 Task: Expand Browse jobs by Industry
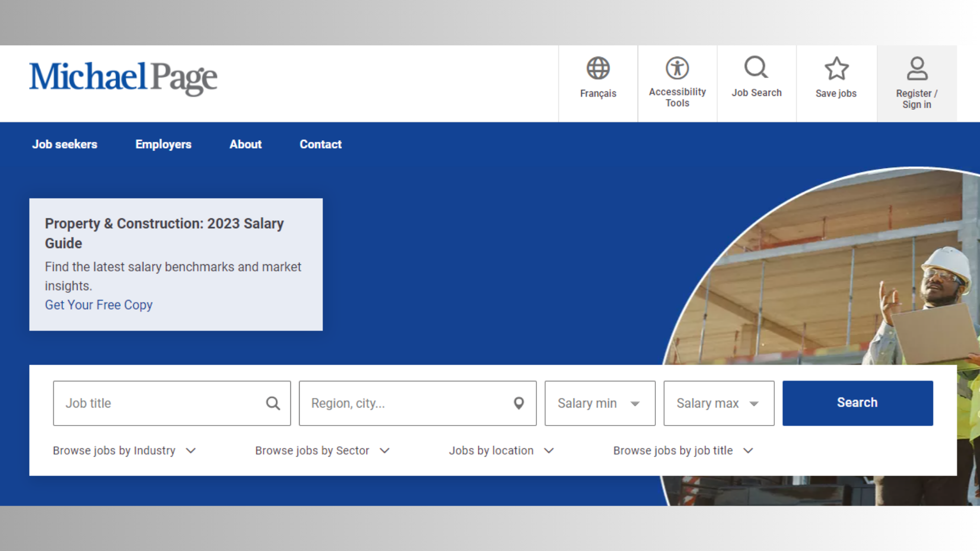click(x=124, y=450)
